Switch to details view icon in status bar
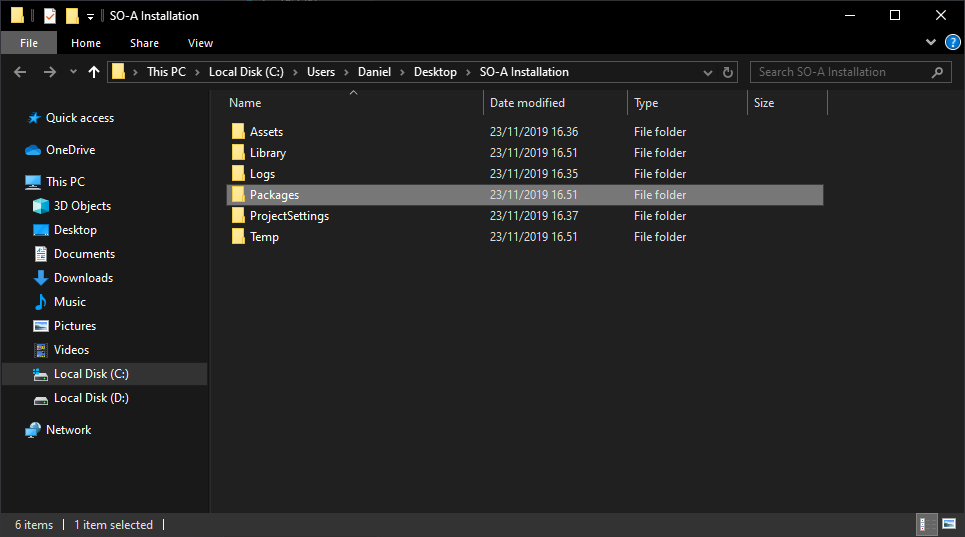Screen dimensions: 965x537 [923, 524]
